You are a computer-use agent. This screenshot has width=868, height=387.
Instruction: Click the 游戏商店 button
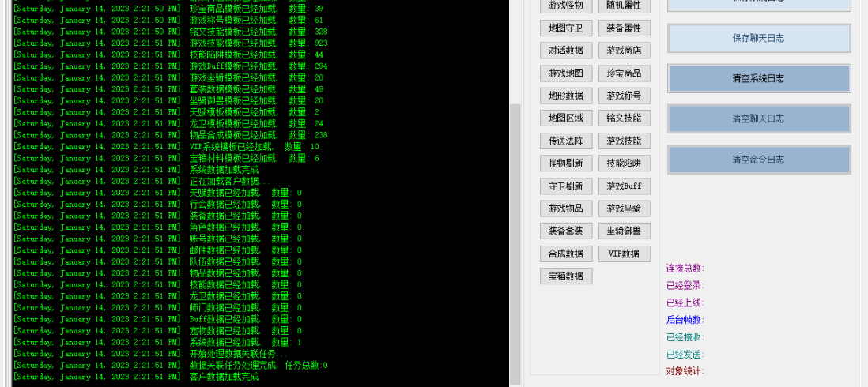624,51
